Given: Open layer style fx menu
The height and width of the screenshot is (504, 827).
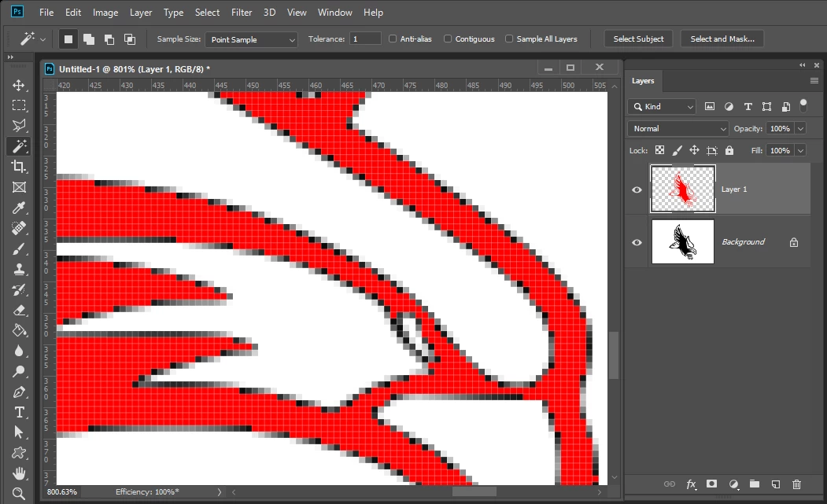Looking at the screenshot, I should click(691, 484).
